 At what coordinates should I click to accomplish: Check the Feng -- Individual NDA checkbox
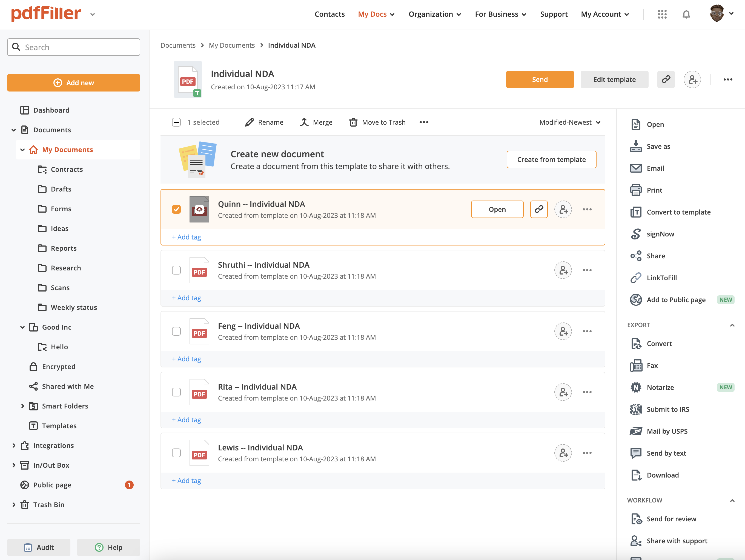click(176, 331)
